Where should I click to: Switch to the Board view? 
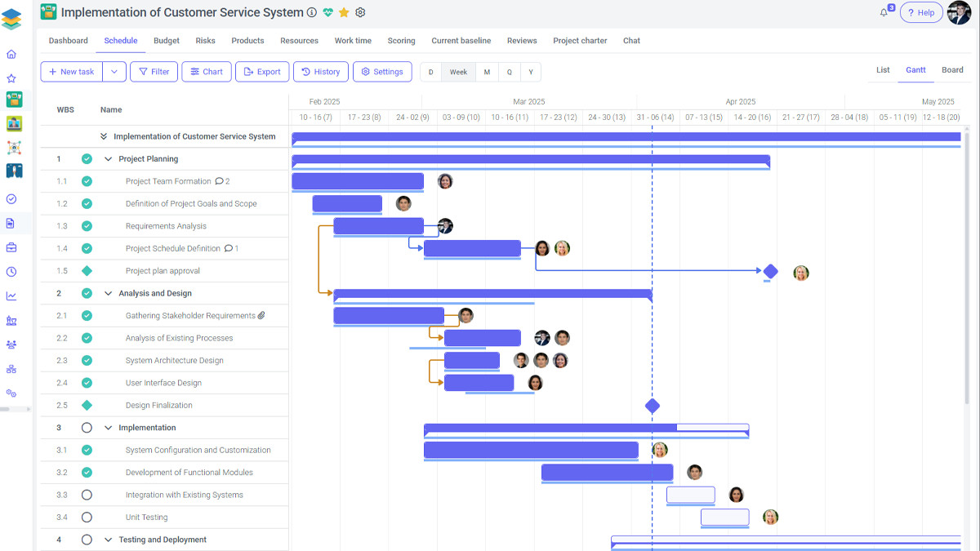tap(952, 70)
